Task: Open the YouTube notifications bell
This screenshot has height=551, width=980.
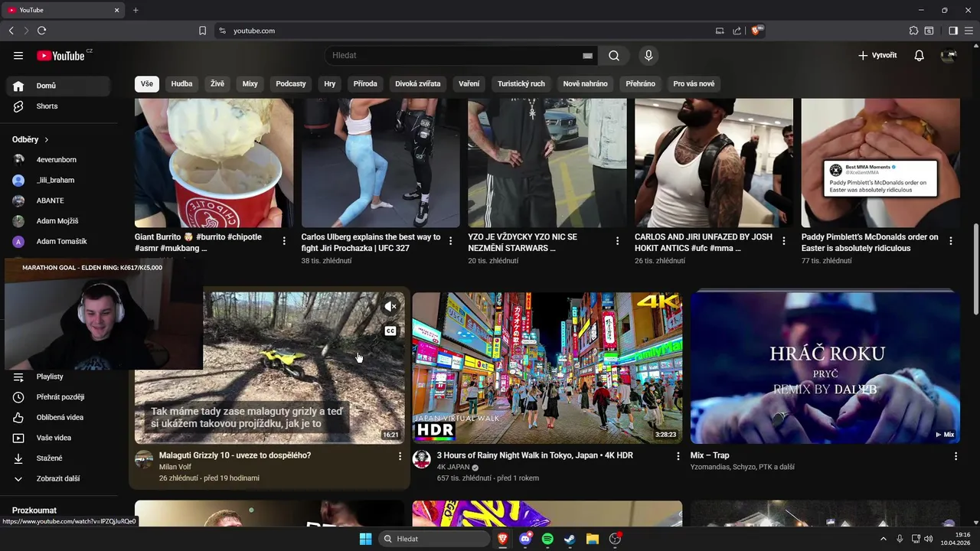Action: 920,55
